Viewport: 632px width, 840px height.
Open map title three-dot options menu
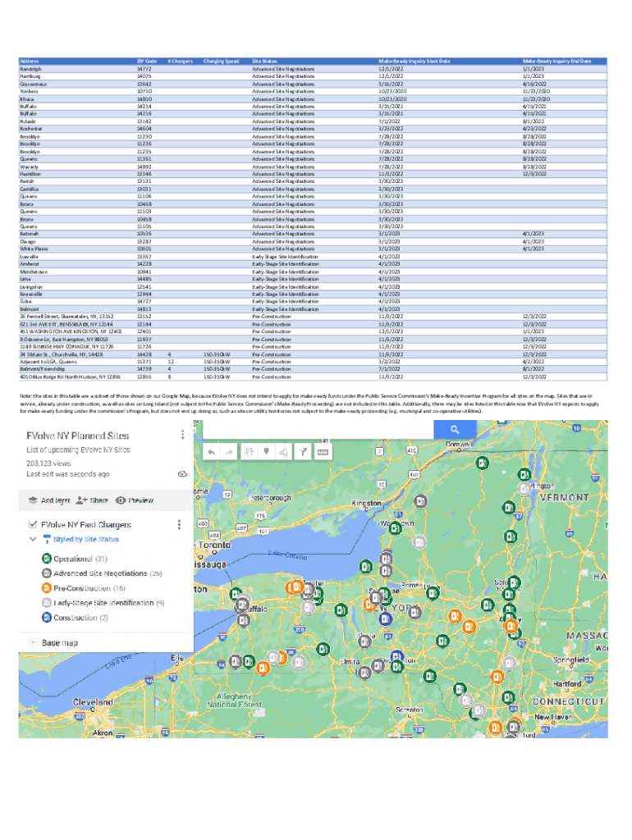coord(181,435)
